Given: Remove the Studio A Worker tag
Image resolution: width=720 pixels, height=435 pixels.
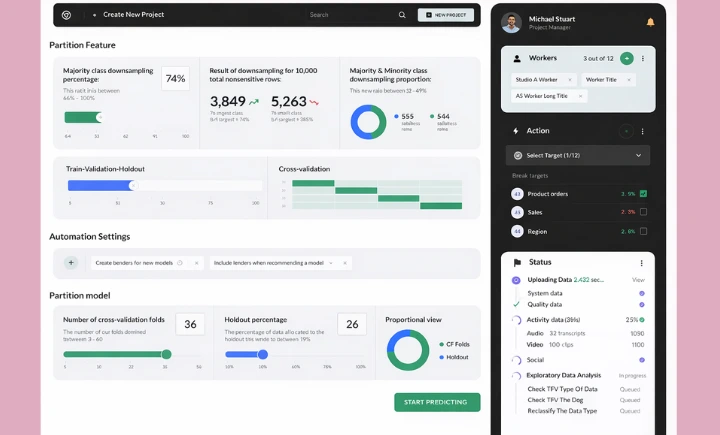Looking at the screenshot, I should pos(570,80).
